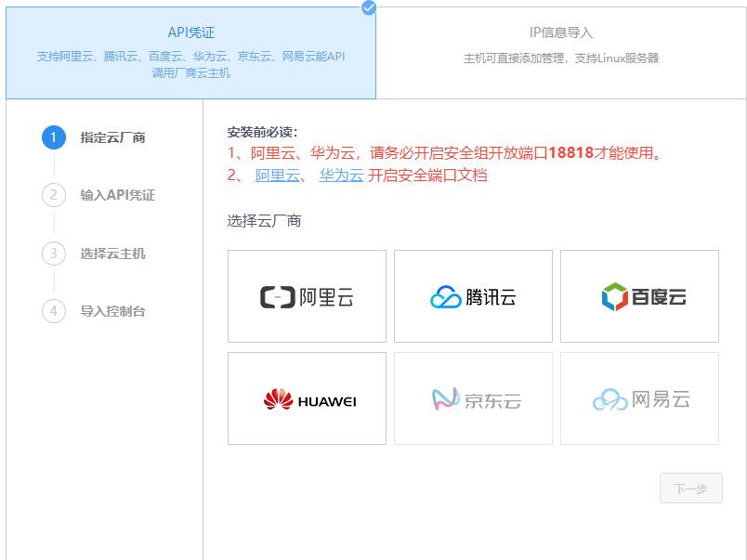Screen dimensions: 747x560
Task: Click step 1 circle 指定云厂商
Action: [54, 137]
